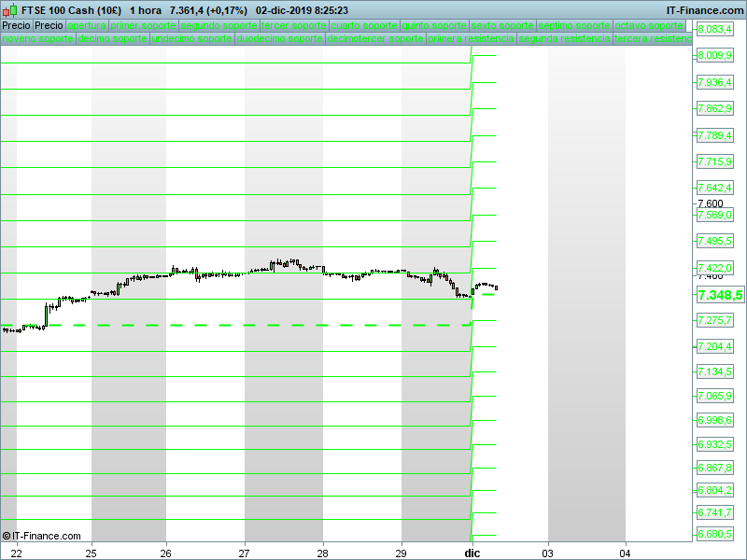Click the '1 hora' timeframe text
747x560 pixels.
tap(145, 10)
